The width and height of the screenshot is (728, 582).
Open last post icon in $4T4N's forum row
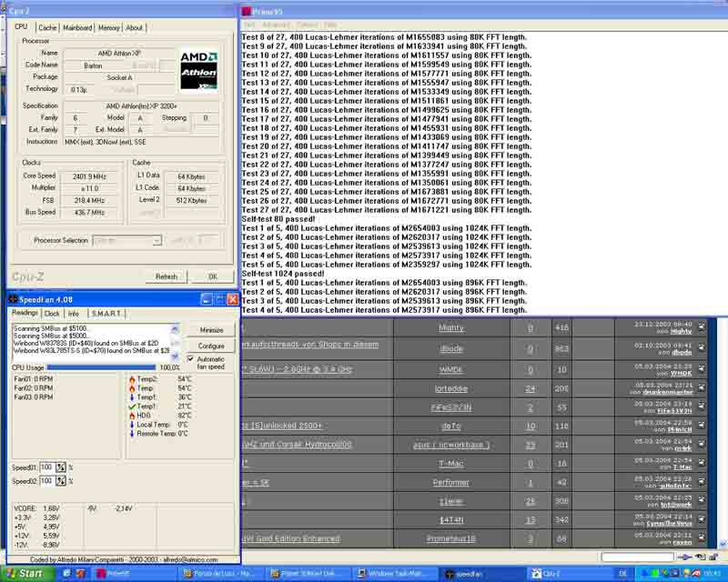click(702, 518)
